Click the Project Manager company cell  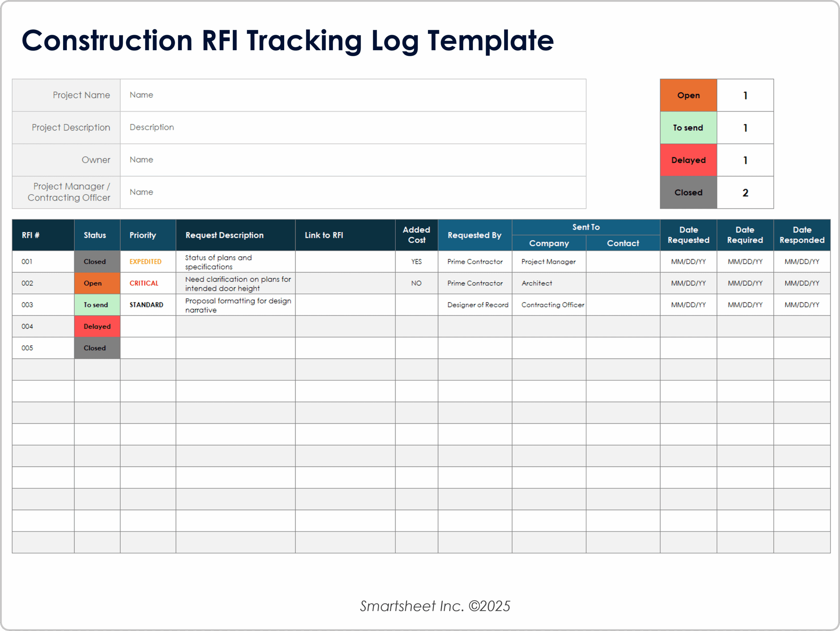[x=549, y=262]
